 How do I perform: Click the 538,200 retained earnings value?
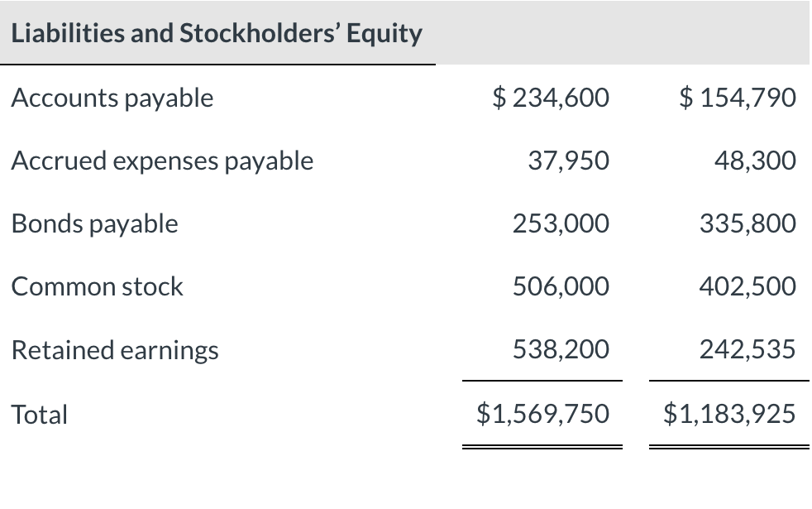[x=561, y=350]
